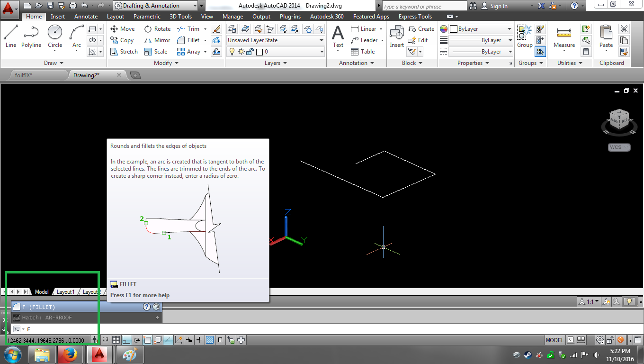Image resolution: width=644 pixels, height=364 pixels.
Task: Open the Fillet dropdown arrow
Action: click(205, 40)
